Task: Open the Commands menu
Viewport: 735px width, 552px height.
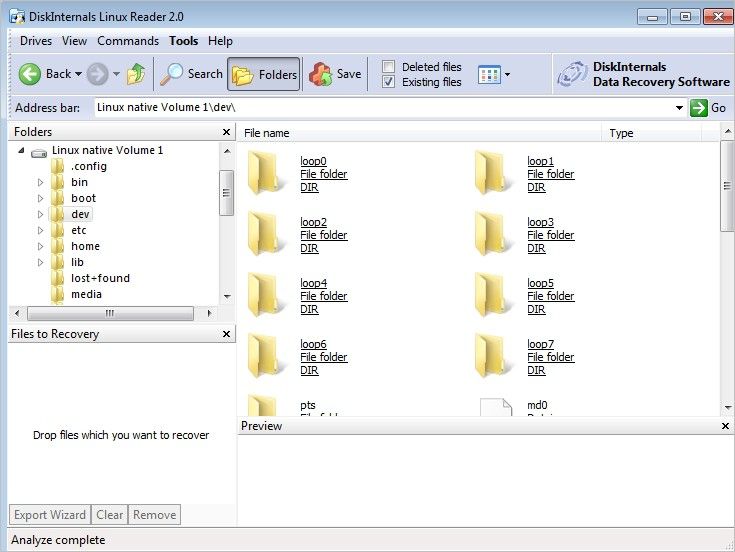Action: [x=128, y=41]
